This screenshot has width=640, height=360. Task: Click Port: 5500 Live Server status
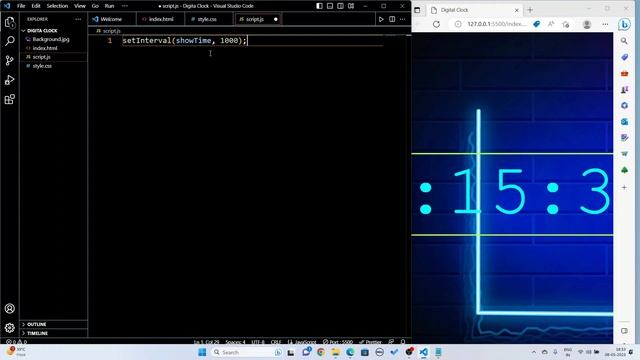(338, 342)
